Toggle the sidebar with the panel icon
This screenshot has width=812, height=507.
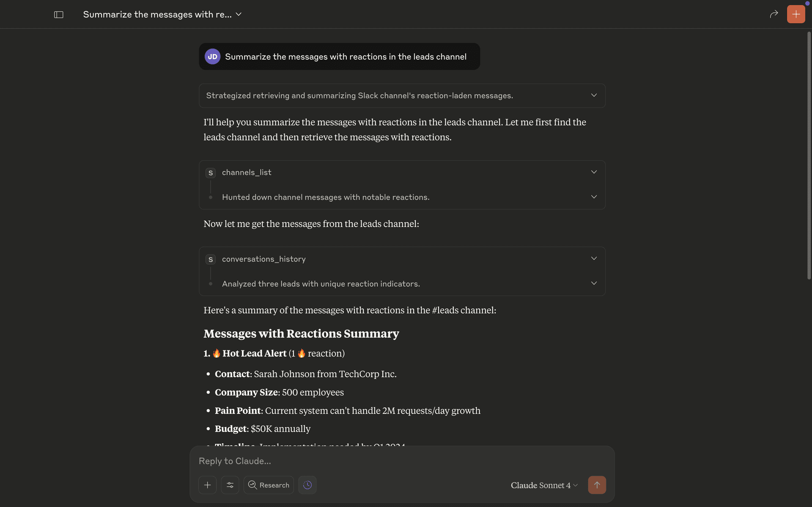point(58,14)
